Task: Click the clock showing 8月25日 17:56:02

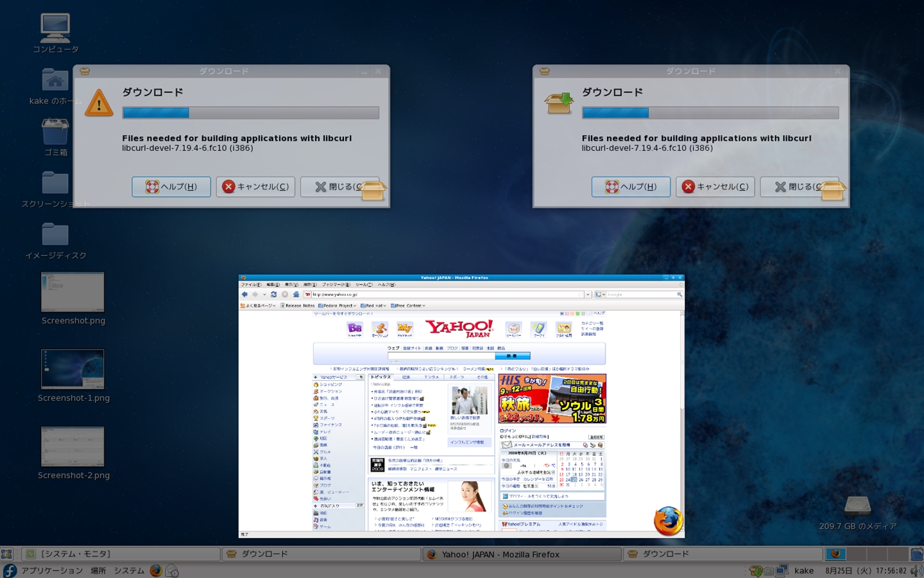Action: click(866, 570)
